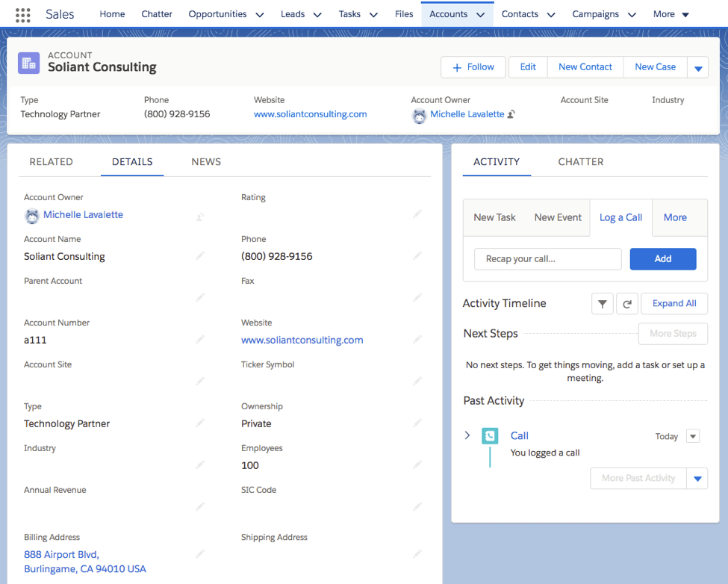Toggle following via the Follow button
Viewport: 728px width, 584px height.
(x=473, y=66)
